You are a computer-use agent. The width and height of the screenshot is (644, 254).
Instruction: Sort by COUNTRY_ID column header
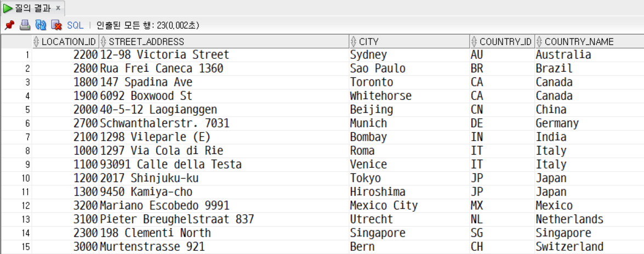pos(502,42)
